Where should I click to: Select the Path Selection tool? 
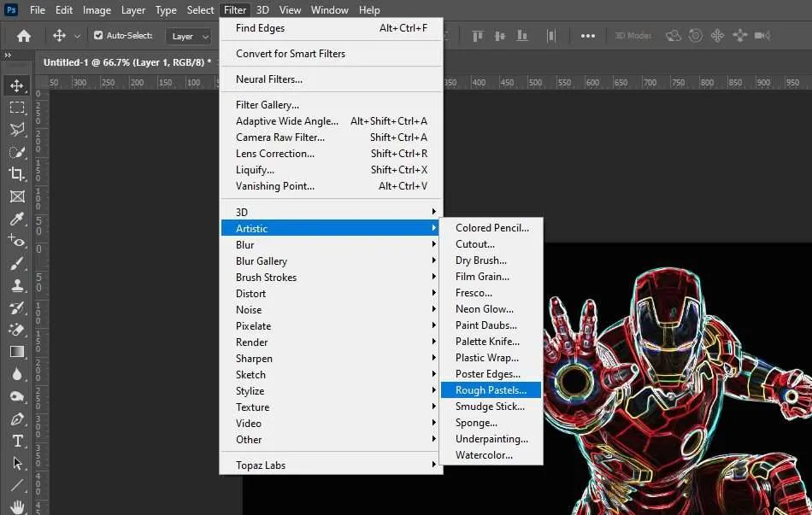coord(17,463)
